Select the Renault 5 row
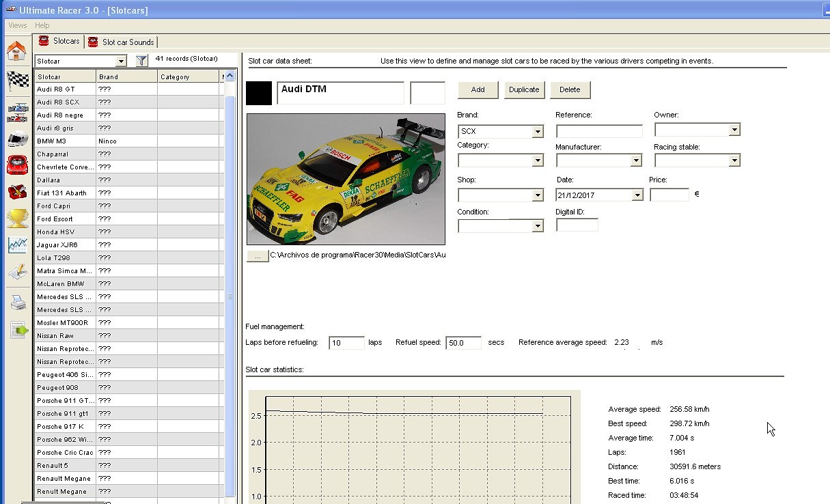Viewport: 830px width, 504px height. [129, 466]
